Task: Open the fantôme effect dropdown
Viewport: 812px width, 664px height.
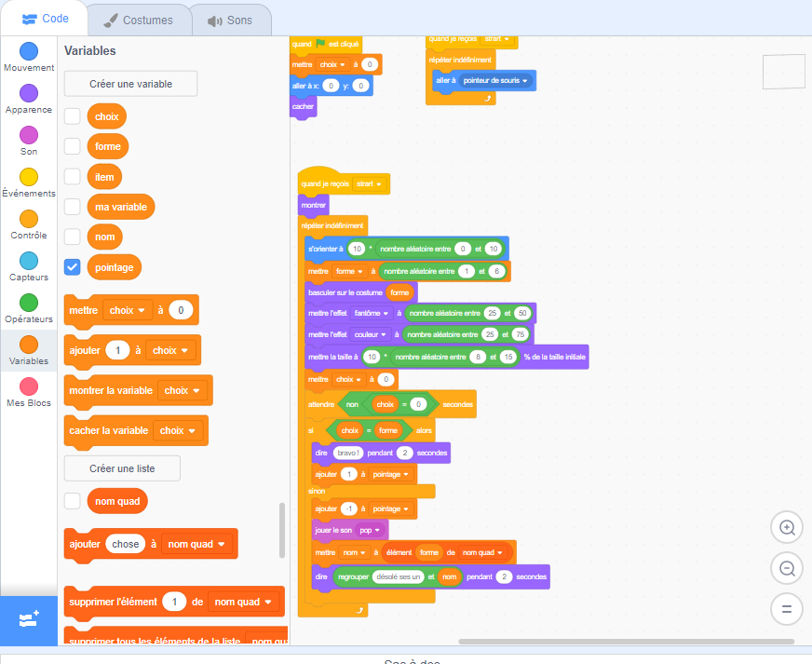Action: point(372,313)
